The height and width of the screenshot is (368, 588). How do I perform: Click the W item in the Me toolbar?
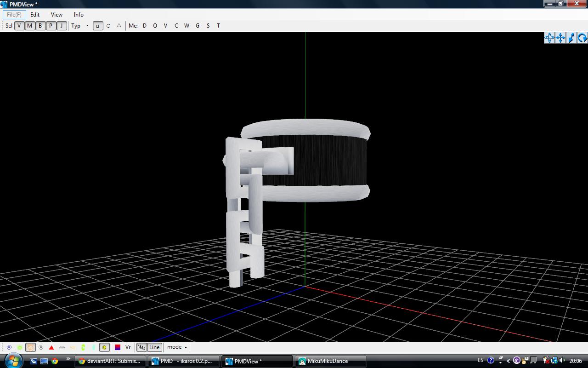pyautogui.click(x=187, y=26)
